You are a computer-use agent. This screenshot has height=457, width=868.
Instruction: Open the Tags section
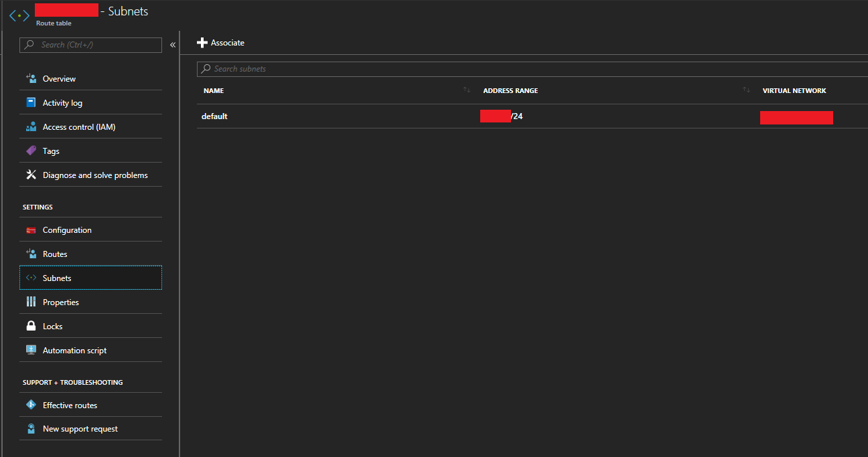point(90,151)
